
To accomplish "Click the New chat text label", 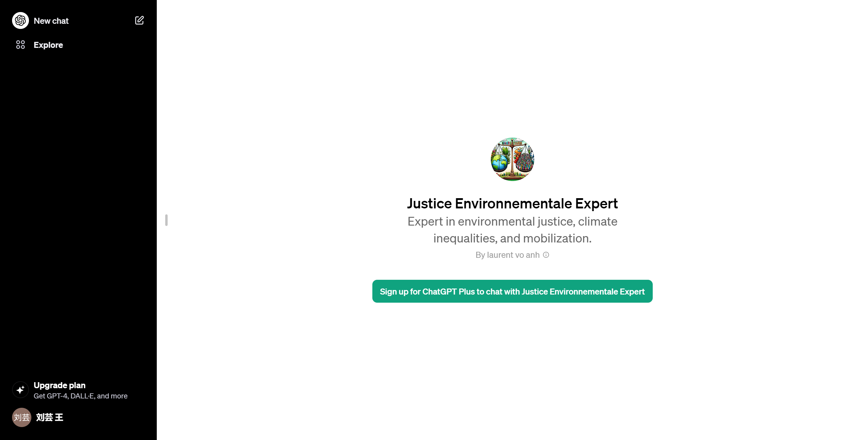I will tap(51, 21).
